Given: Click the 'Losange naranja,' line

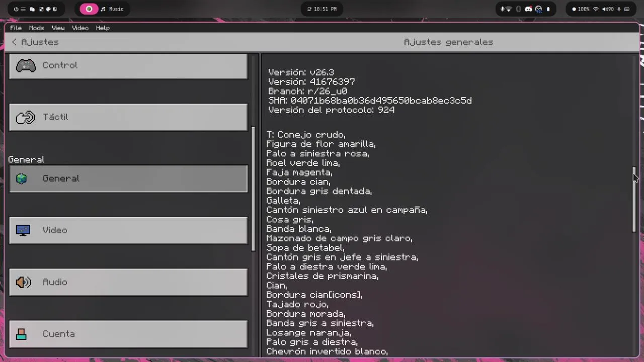Looking at the screenshot, I should [x=308, y=333].
